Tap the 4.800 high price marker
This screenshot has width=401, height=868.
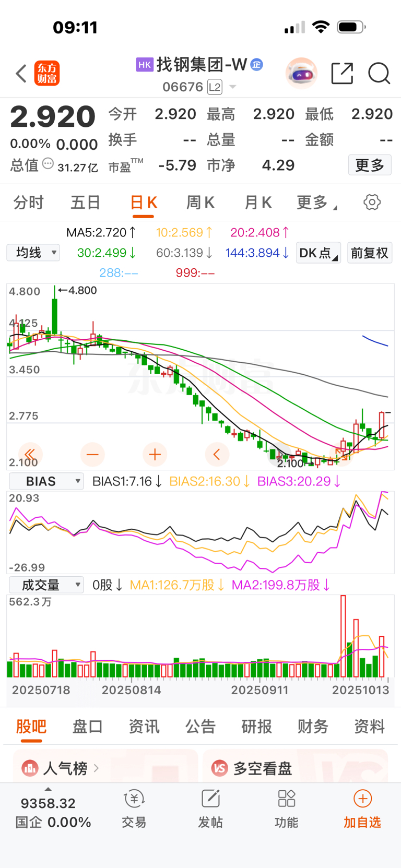point(77,290)
